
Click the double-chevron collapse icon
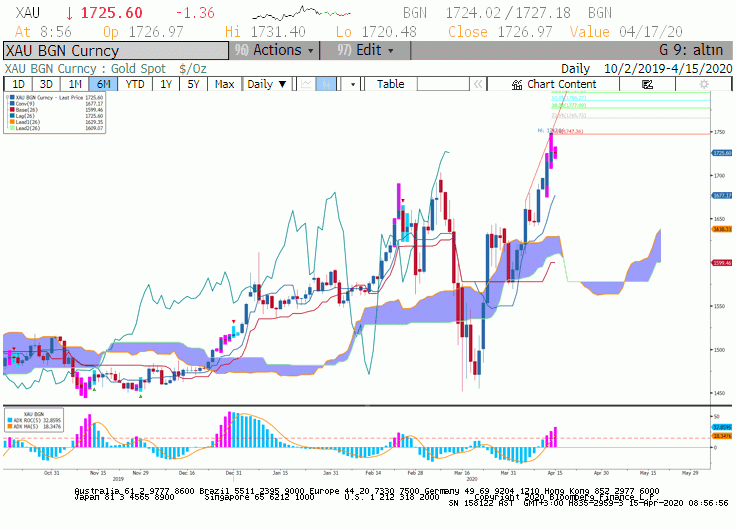point(478,84)
